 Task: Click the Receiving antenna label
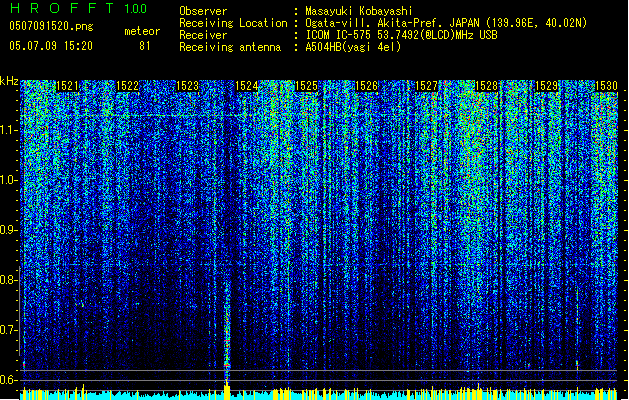pyautogui.click(x=230, y=47)
